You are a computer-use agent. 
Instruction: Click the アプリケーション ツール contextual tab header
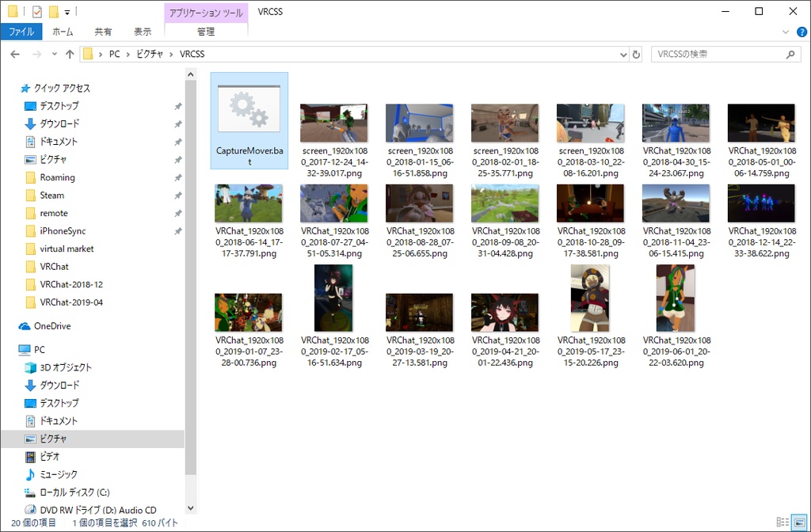point(206,13)
